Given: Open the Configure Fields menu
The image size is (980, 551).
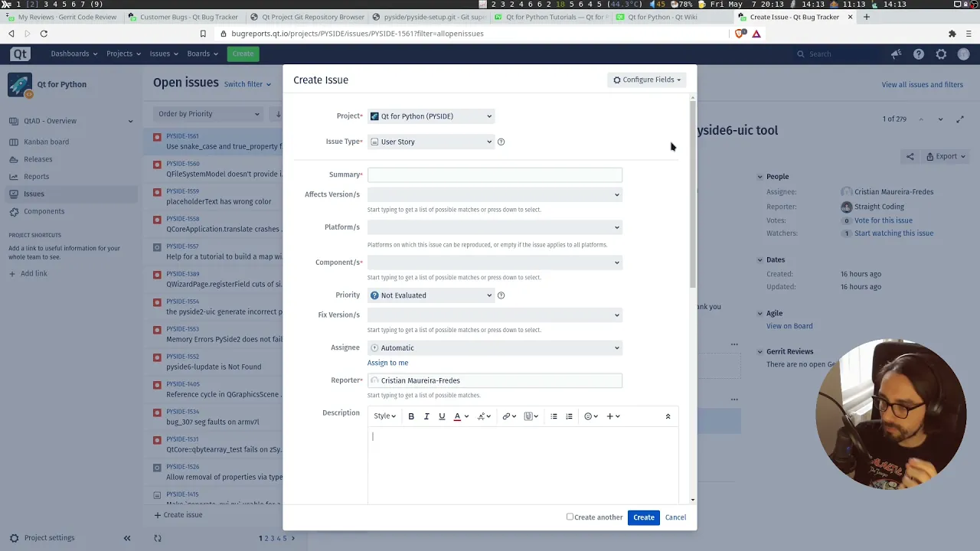Looking at the screenshot, I should pos(647,80).
